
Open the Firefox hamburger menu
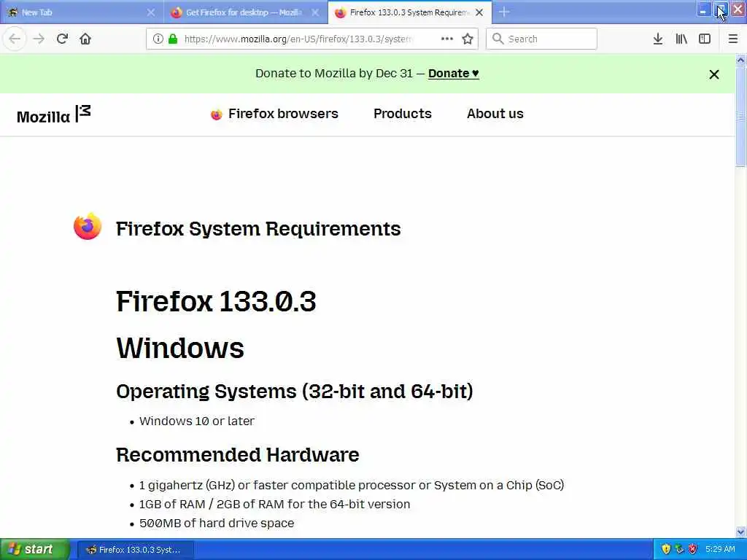733,39
